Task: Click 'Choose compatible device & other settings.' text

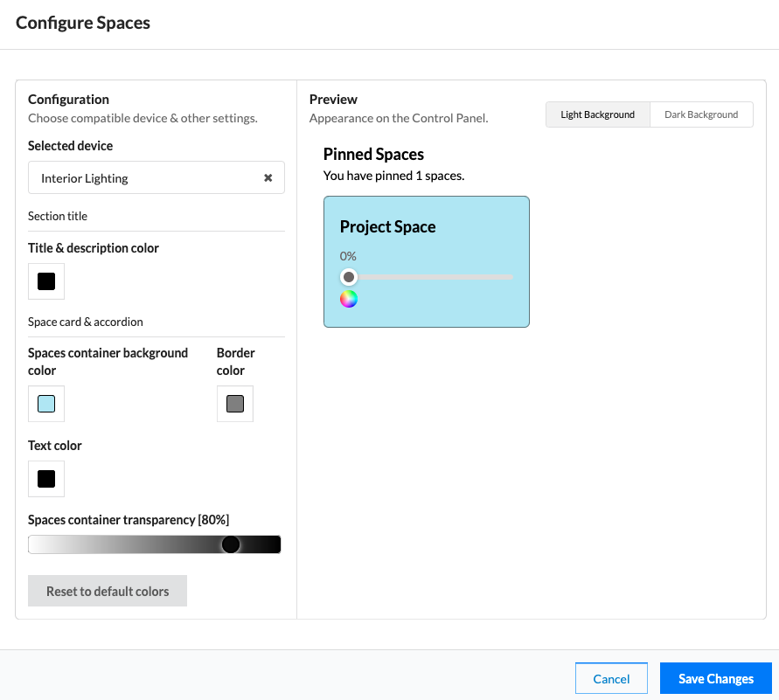Action: pyautogui.click(x=143, y=118)
